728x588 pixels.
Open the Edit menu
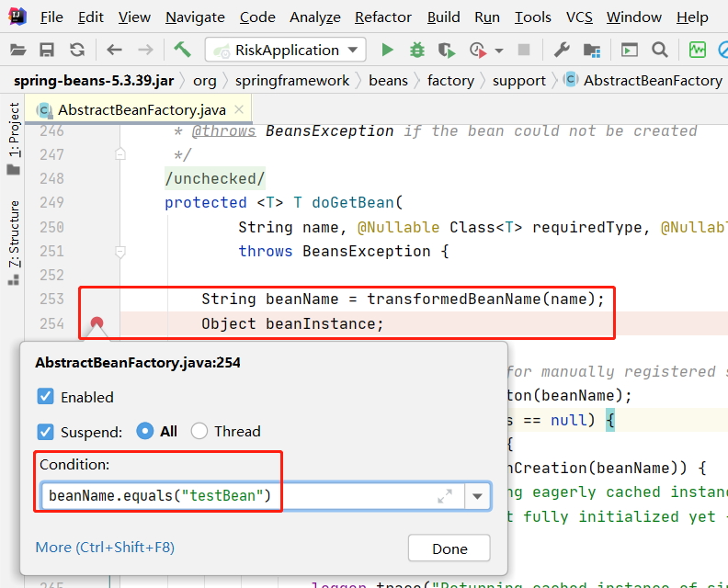pyautogui.click(x=90, y=17)
